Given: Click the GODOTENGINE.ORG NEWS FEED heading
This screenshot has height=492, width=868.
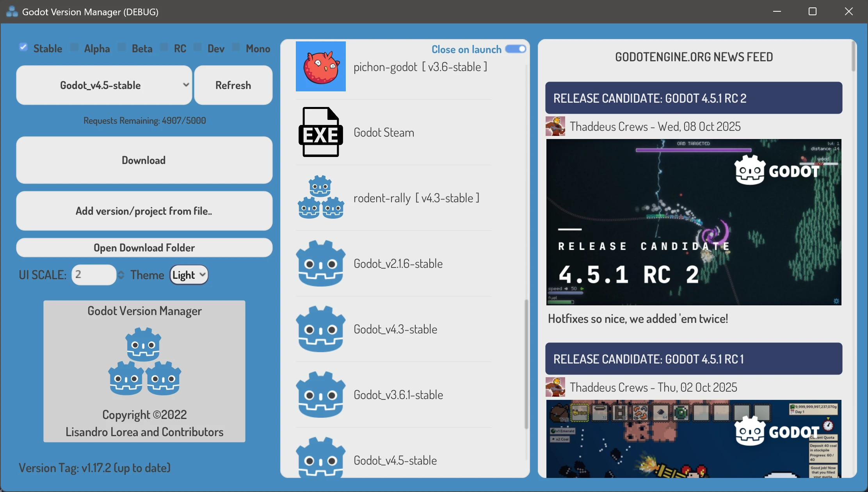Looking at the screenshot, I should coord(694,57).
